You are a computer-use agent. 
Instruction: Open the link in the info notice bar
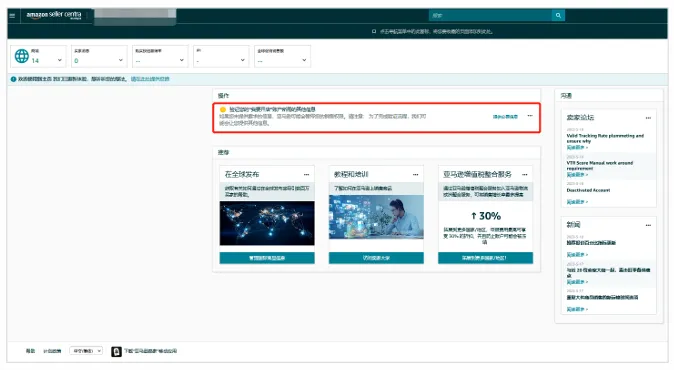pyautogui.click(x=150, y=79)
